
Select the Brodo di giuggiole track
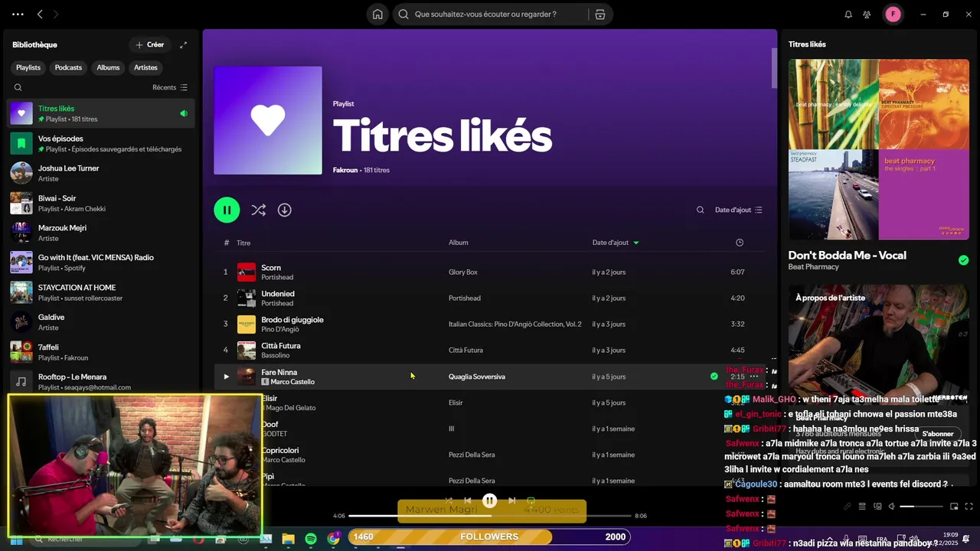tap(490, 324)
